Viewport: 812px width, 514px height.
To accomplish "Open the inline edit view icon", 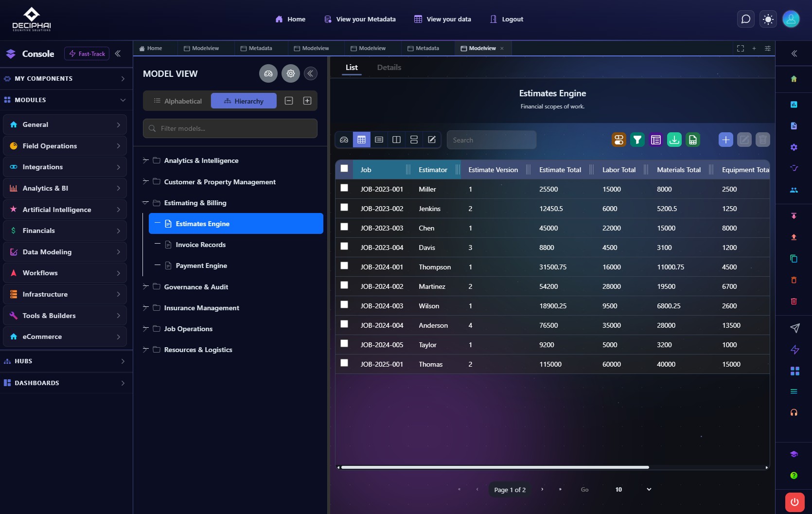I will coord(432,140).
